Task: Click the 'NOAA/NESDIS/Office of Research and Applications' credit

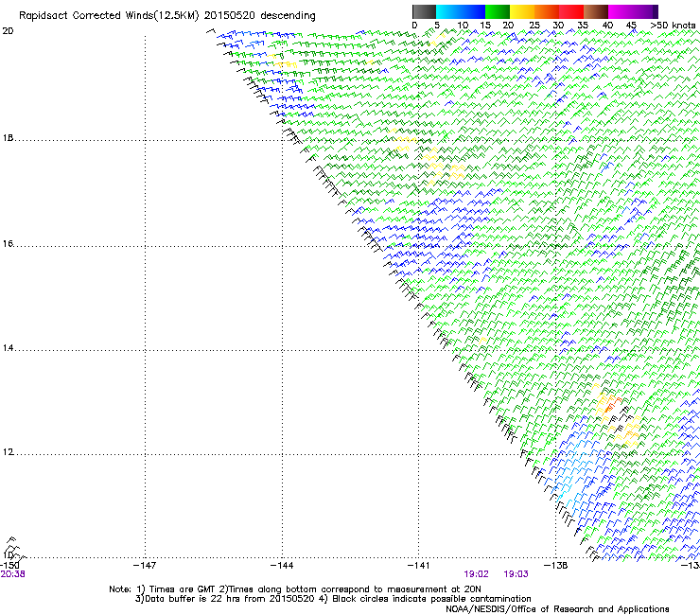Action: click(557, 609)
